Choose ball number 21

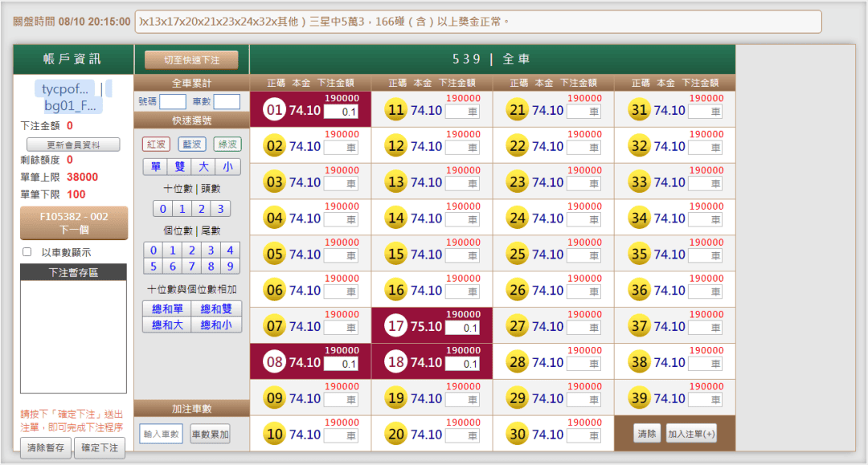pyautogui.click(x=517, y=110)
